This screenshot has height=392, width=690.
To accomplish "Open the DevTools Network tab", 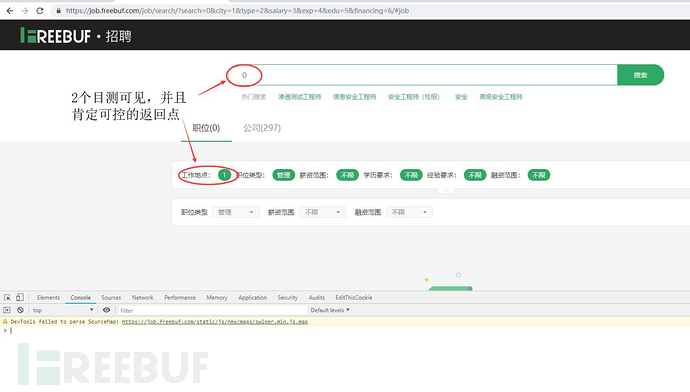I will 143,298.
